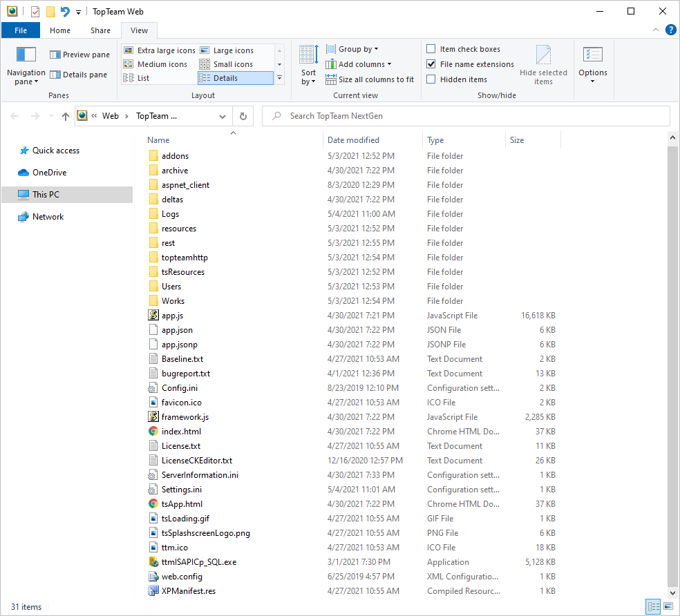Image resolution: width=680 pixels, height=616 pixels.
Task: Select the Logs folder
Action: (x=170, y=214)
